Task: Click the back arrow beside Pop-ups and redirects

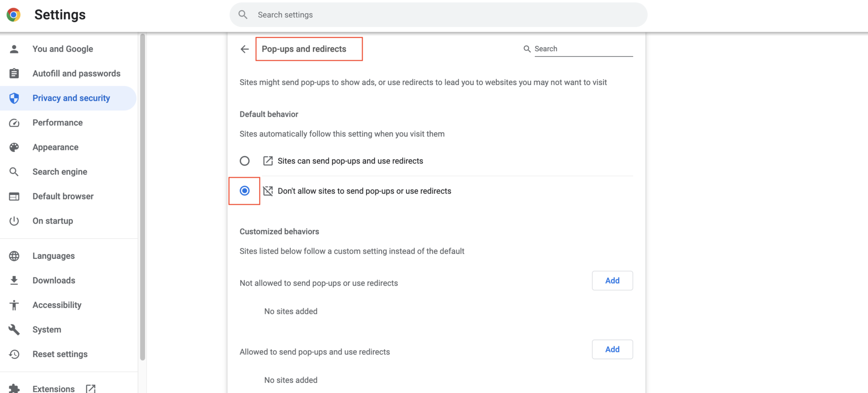Action: 245,49
